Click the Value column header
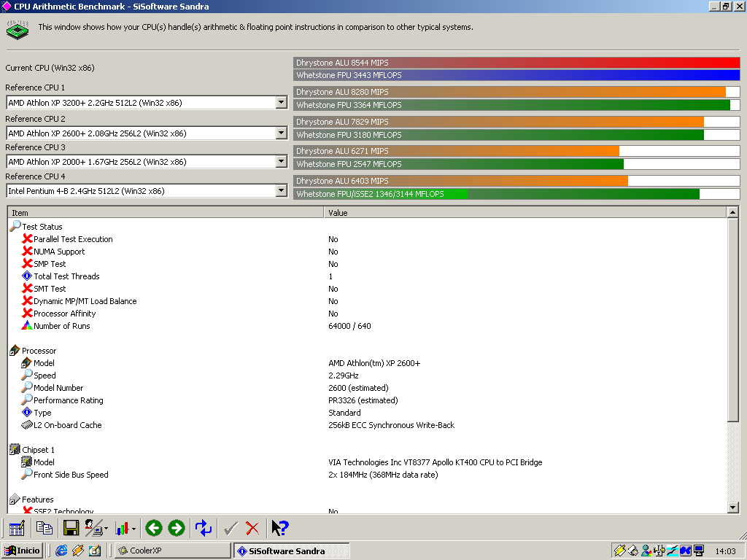This screenshot has height=560, width=747. [525, 213]
